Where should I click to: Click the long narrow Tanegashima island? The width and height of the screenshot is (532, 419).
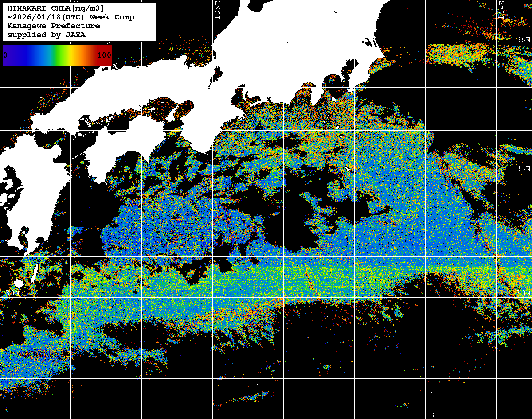click(x=35, y=272)
